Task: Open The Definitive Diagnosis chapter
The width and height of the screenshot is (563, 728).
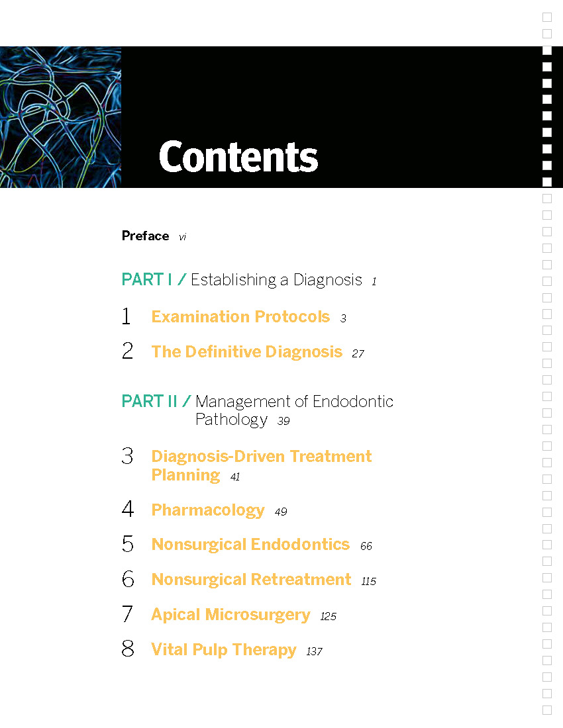Action: pos(246,352)
